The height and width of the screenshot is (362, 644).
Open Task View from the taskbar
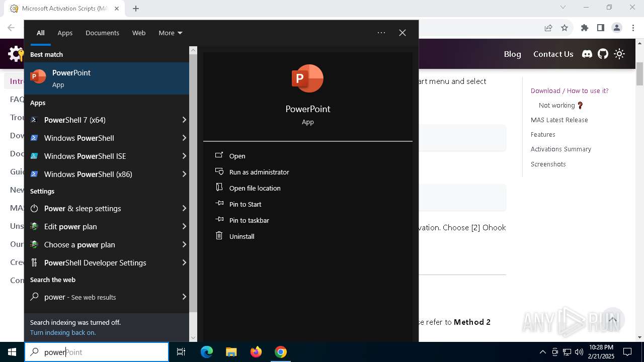pos(181,352)
